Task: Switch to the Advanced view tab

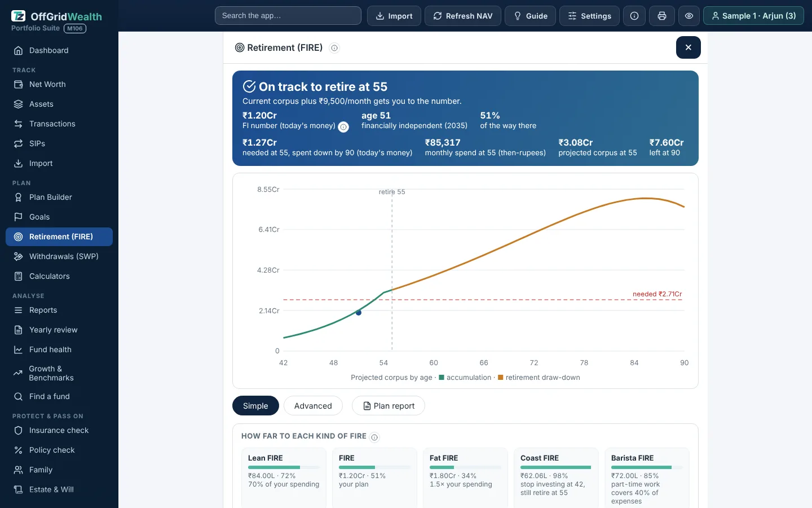Action: (x=313, y=406)
